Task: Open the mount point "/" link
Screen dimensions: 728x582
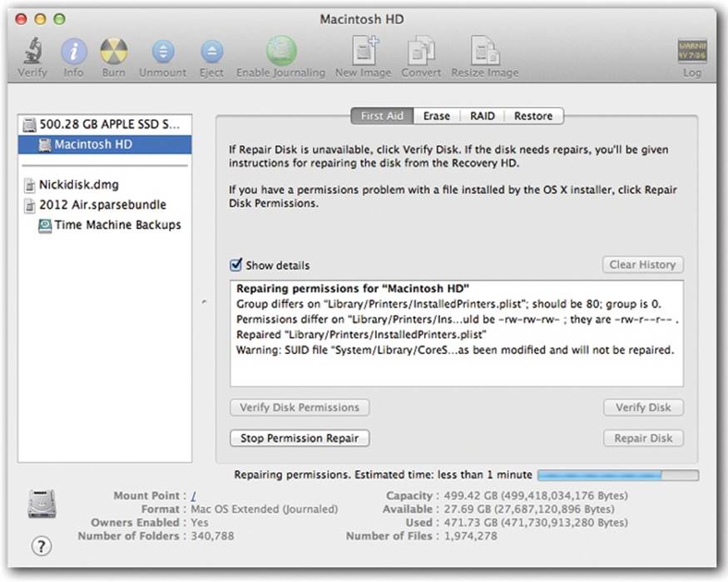Action: coord(194,496)
